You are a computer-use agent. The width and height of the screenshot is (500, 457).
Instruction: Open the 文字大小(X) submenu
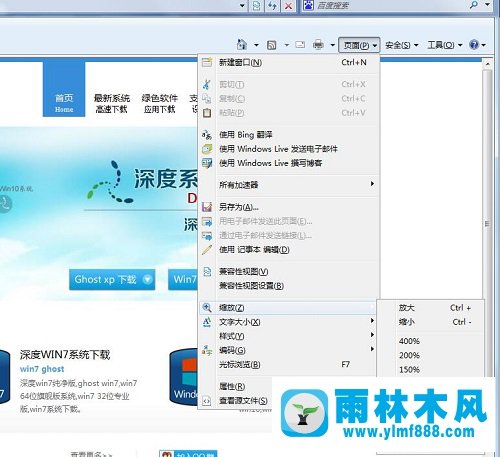coord(289,322)
